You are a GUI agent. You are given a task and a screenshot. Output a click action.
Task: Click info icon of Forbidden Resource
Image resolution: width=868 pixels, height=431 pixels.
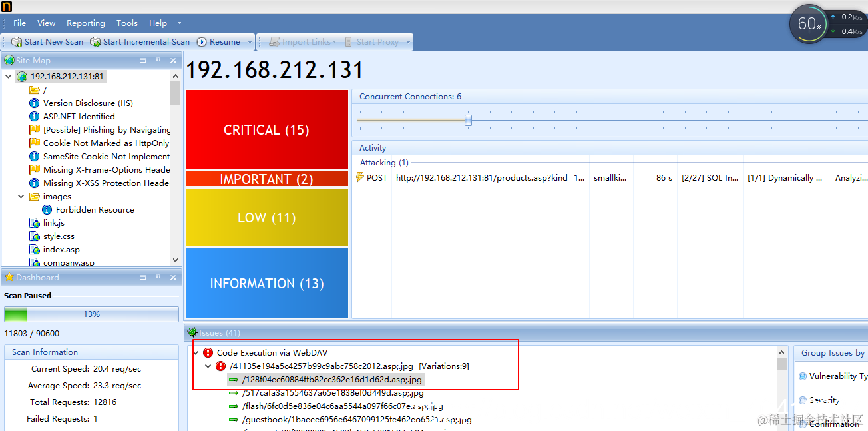(x=47, y=210)
